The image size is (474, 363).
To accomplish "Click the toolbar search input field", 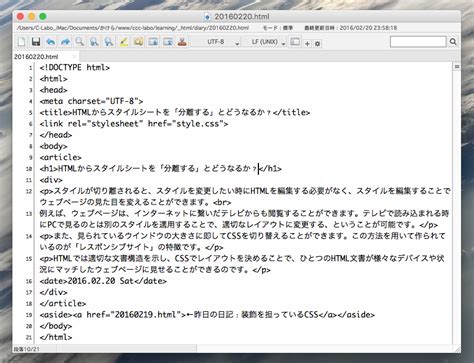I will coord(418,42).
